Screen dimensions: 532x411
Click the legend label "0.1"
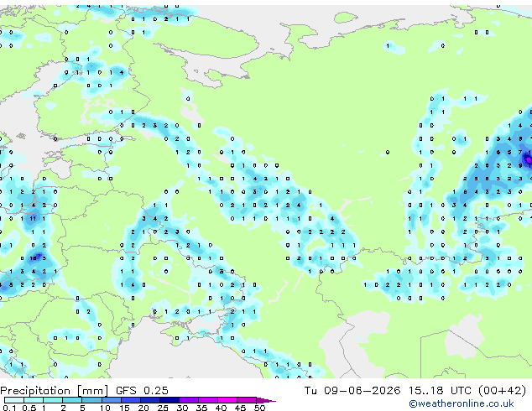[x=9, y=408]
